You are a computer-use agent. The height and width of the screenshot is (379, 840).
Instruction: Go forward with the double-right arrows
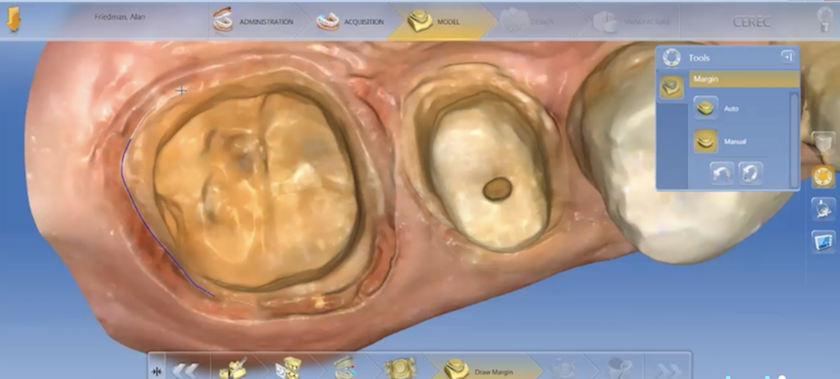coord(668,370)
